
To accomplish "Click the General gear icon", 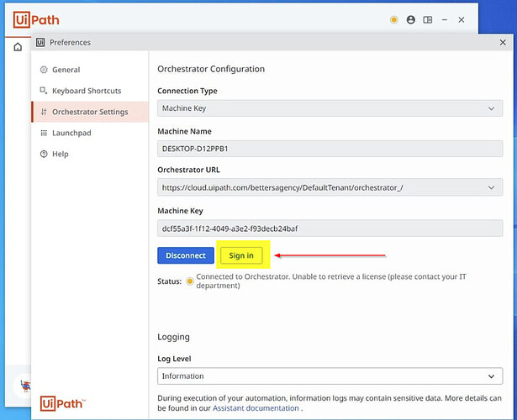I will pos(44,70).
